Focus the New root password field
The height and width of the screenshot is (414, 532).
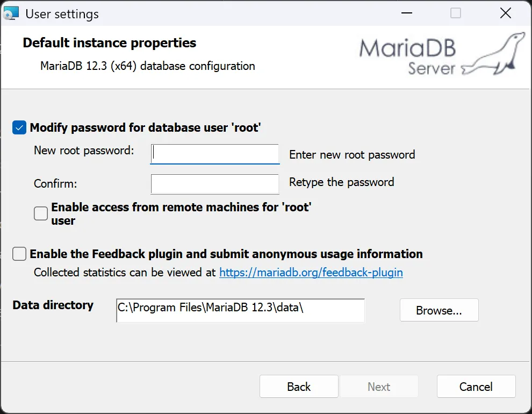click(215, 154)
